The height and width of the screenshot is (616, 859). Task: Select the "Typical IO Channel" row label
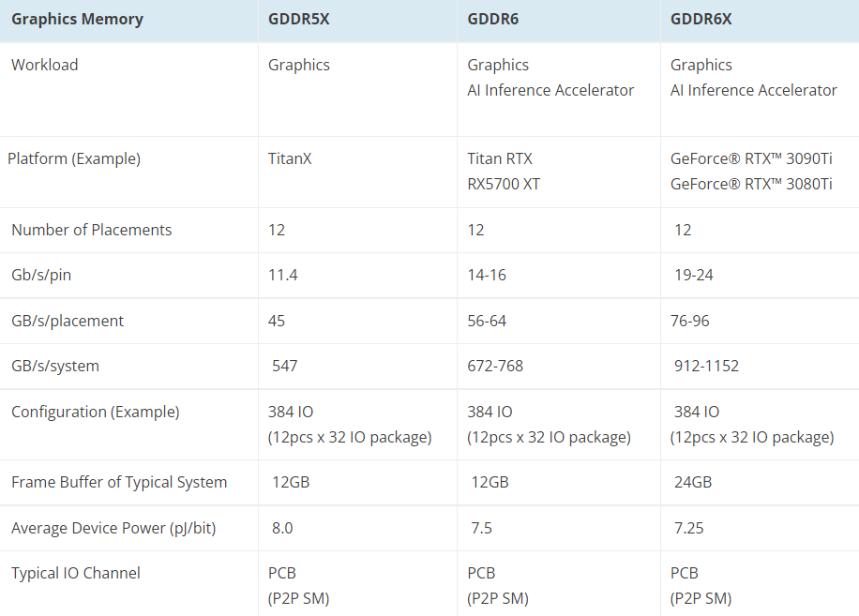[x=76, y=573]
